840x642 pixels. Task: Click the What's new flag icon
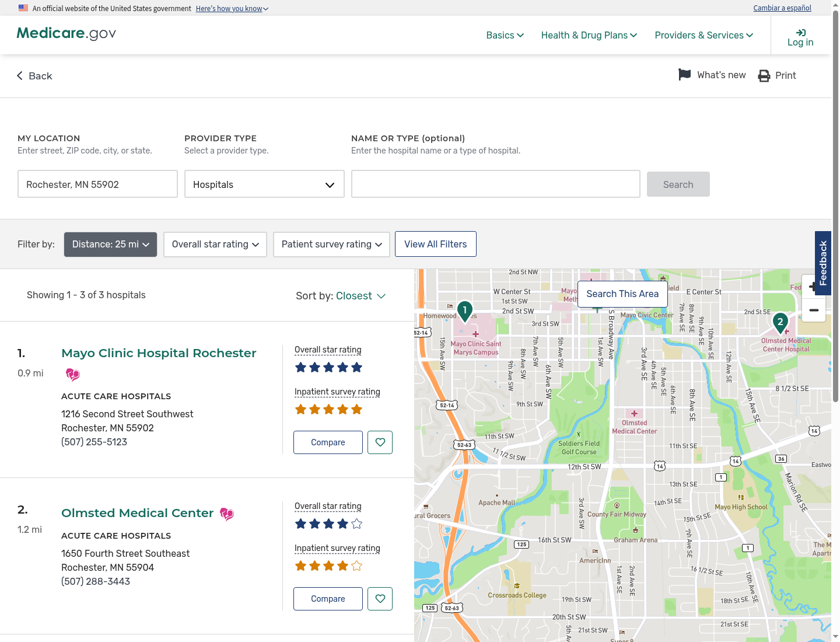(x=685, y=75)
